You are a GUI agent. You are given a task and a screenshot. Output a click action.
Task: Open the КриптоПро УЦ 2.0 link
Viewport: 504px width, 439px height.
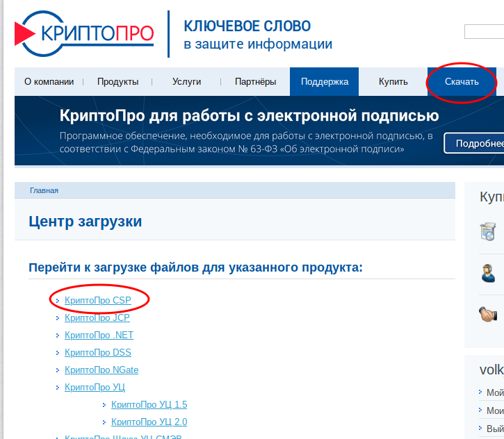click(149, 422)
